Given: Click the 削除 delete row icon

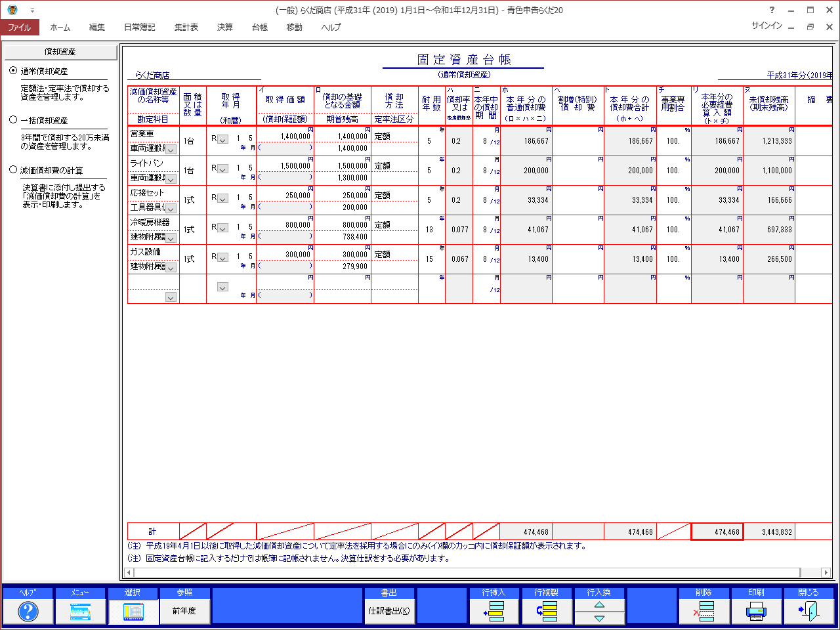Looking at the screenshot, I should point(704,611).
